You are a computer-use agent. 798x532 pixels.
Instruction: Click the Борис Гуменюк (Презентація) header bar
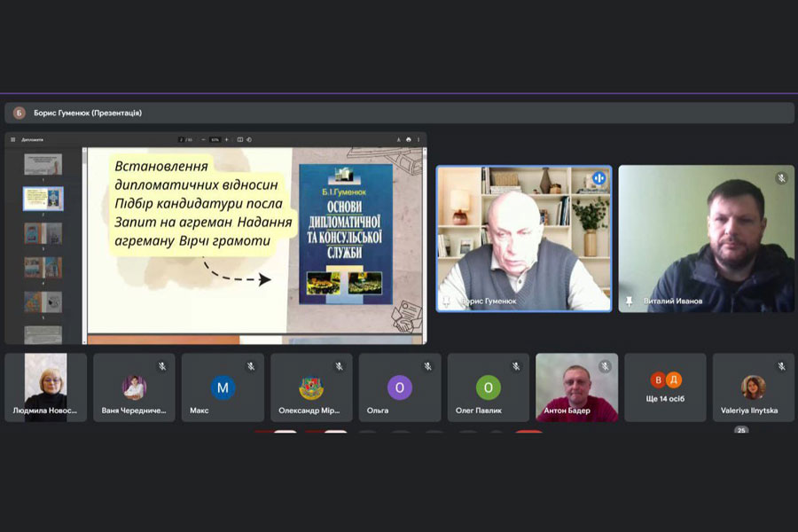pyautogui.click(x=399, y=113)
